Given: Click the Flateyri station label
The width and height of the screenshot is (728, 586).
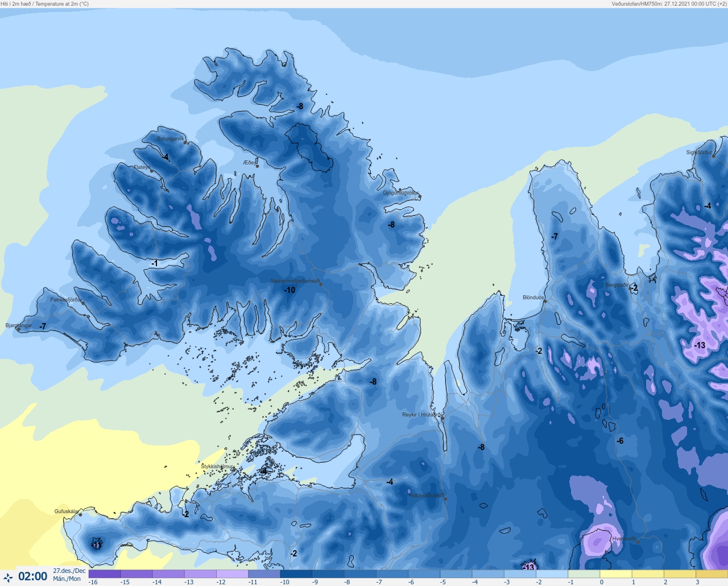Looking at the screenshot, I should [142, 167].
